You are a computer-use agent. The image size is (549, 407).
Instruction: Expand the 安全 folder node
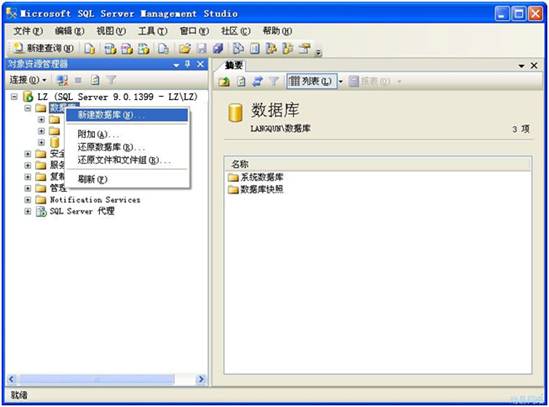coord(28,154)
